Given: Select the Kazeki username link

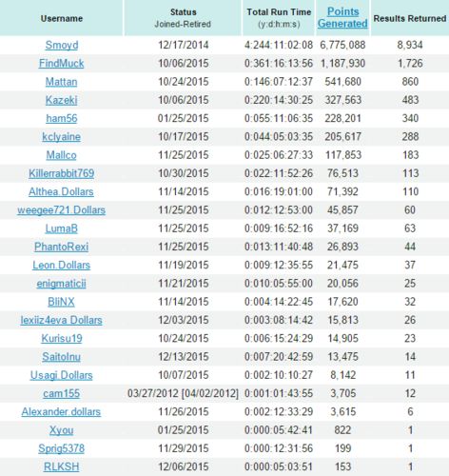Looking at the screenshot, I should [x=62, y=100].
